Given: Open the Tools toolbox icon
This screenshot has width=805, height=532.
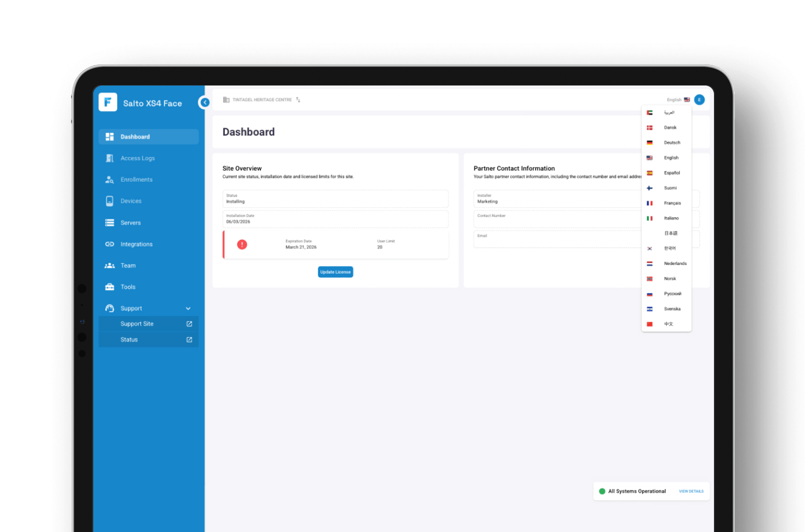Looking at the screenshot, I should pyautogui.click(x=109, y=287).
